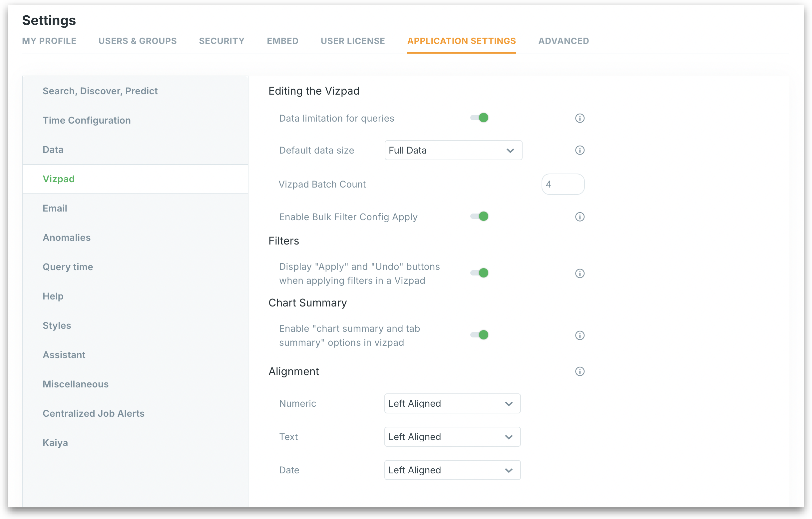This screenshot has height=519, width=812.
Task: Switch to the Users & Groups tab
Action: [138, 41]
